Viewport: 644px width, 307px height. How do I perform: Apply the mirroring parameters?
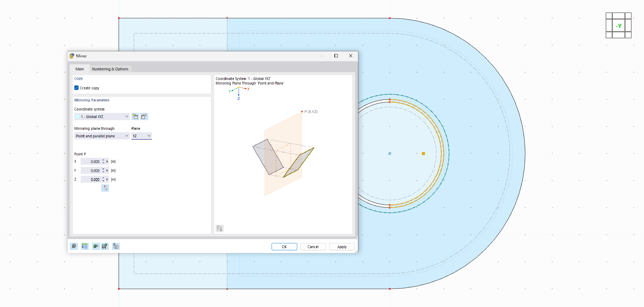(342, 247)
